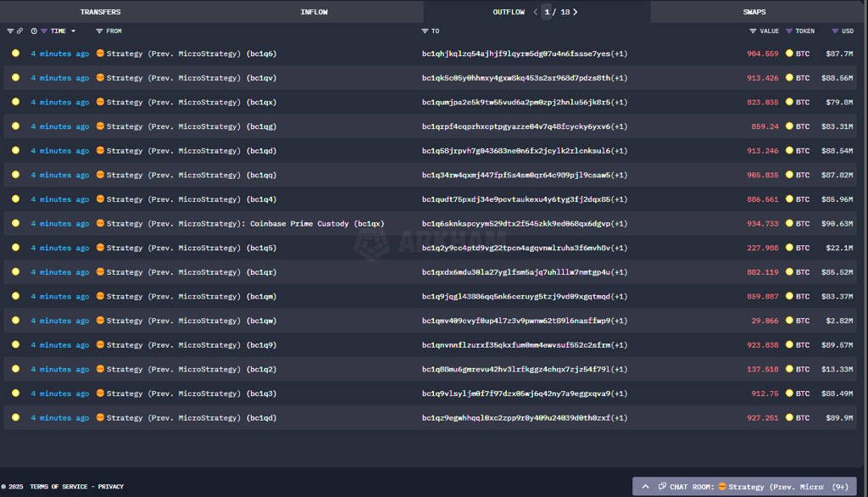The image size is (868, 497).
Task: Switch to the TRANSFERS tab
Action: point(100,12)
